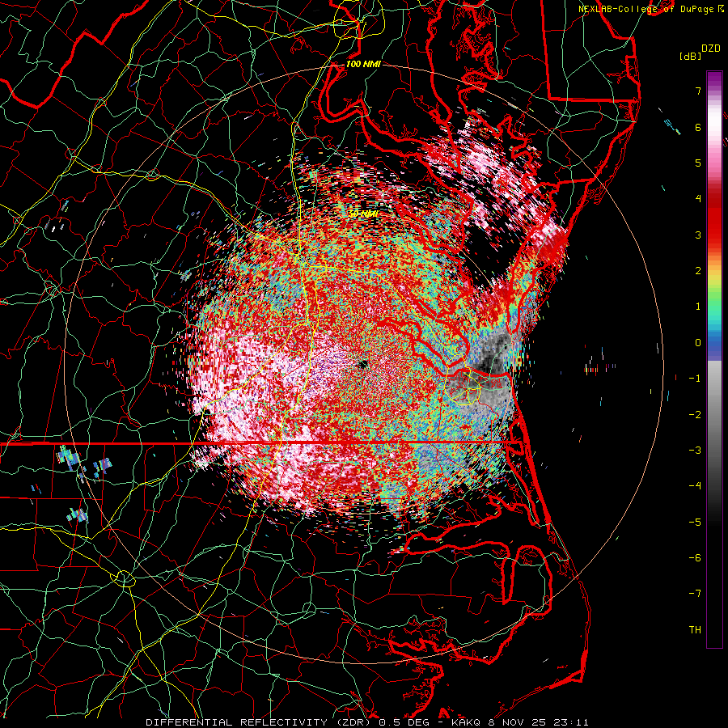Image resolution: width=728 pixels, height=728 pixels.
Task: Click the "50 NMI" range ring label
Action: (363, 214)
